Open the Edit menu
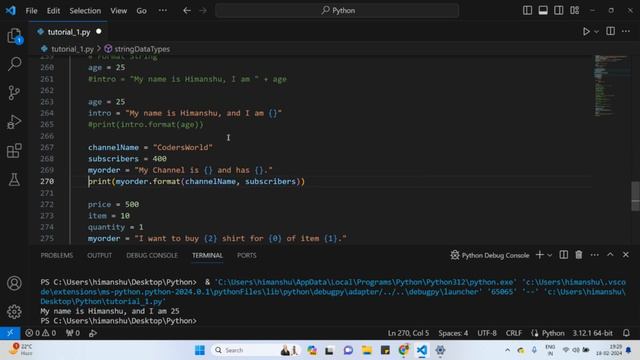This screenshot has height=360, width=640. click(53, 11)
